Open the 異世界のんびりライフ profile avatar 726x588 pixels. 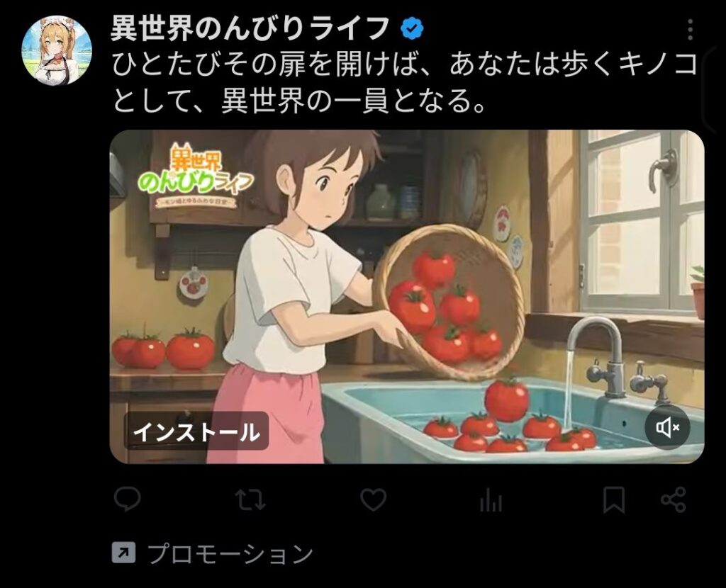(x=57, y=50)
